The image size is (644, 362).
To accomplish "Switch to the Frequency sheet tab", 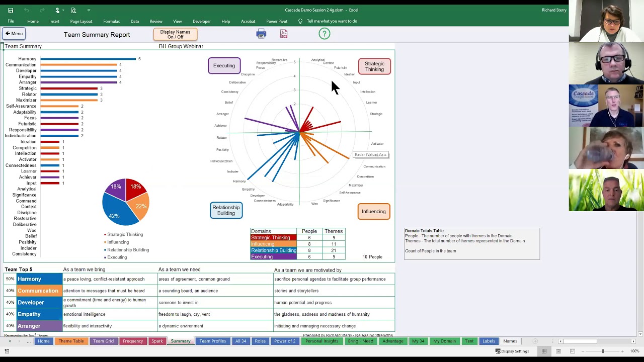I will pos(133,341).
